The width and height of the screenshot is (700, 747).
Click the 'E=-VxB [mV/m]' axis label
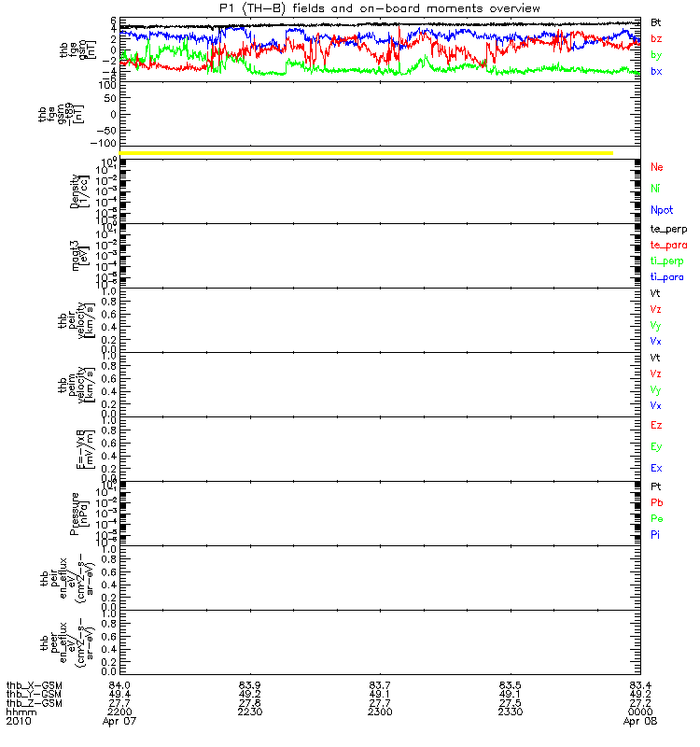86,449
